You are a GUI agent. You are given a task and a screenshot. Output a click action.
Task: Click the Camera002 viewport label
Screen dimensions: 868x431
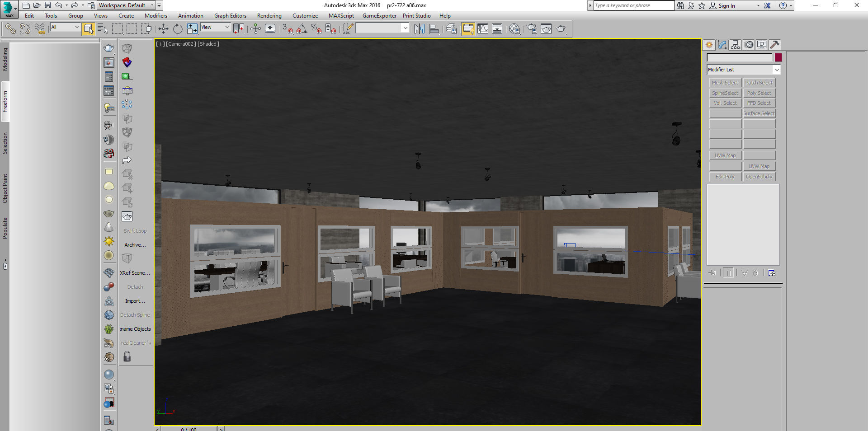click(181, 44)
